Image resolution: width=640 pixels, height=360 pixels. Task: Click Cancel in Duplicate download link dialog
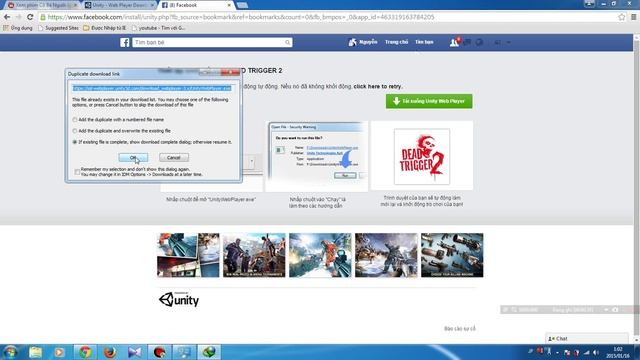(x=174, y=158)
